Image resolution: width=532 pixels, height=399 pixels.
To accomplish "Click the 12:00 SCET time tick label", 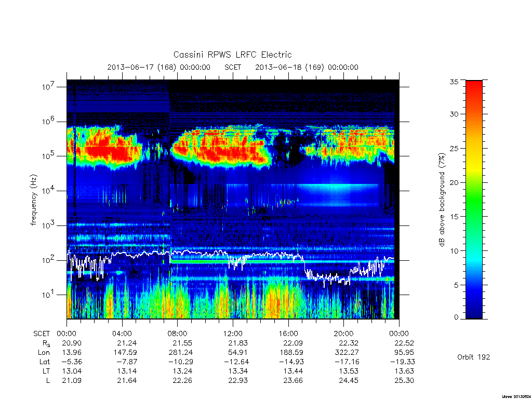I will click(232, 334).
